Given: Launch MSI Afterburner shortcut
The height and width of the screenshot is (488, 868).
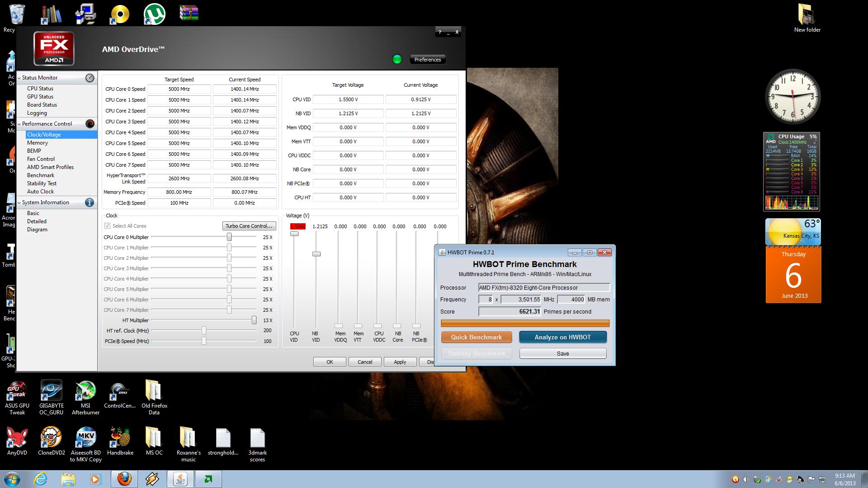Looking at the screenshot, I should click(x=85, y=397).
